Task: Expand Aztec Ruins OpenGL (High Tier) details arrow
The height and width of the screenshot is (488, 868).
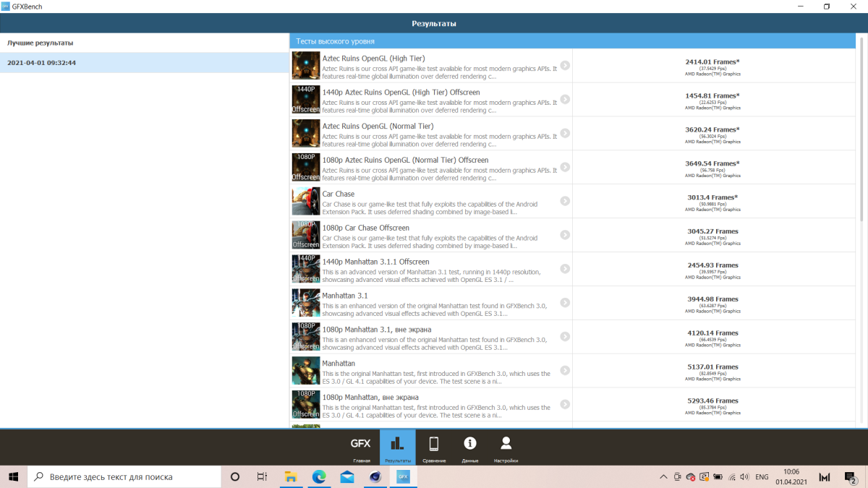Action: point(565,65)
